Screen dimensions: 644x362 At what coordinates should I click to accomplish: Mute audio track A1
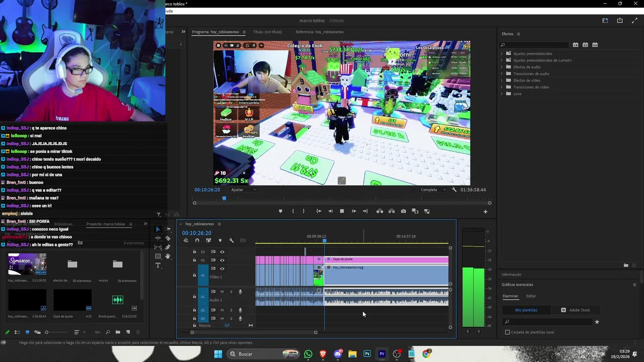(222, 292)
